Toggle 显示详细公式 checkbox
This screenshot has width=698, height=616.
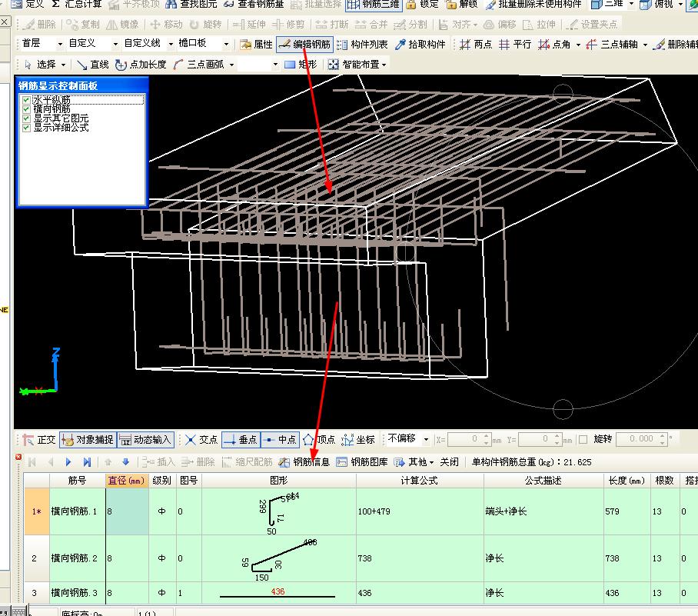pyautogui.click(x=26, y=128)
